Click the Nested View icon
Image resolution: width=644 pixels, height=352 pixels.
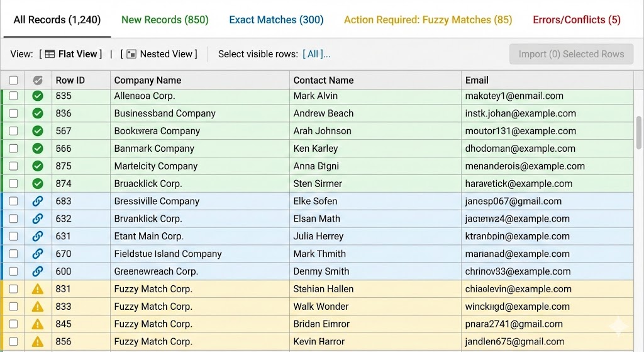coord(131,54)
